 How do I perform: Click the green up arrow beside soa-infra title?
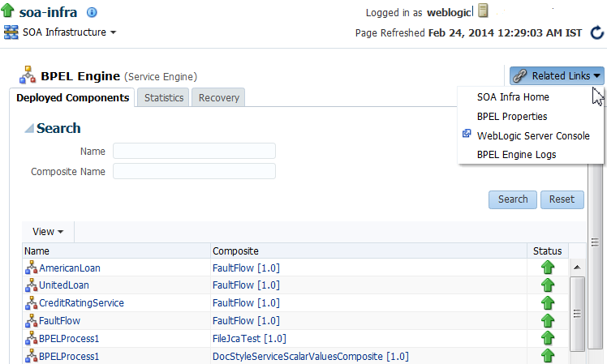click(7, 10)
